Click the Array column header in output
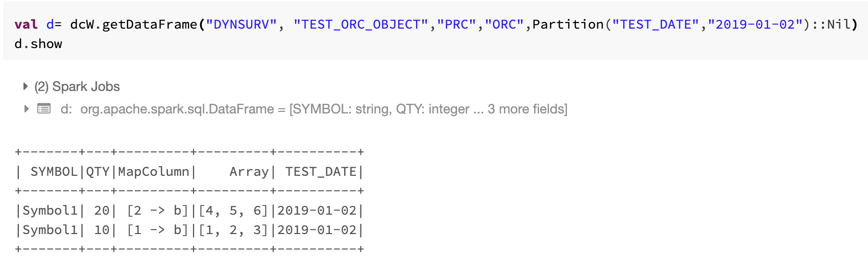Image resolution: width=868 pixels, height=277 pixels. (249, 172)
